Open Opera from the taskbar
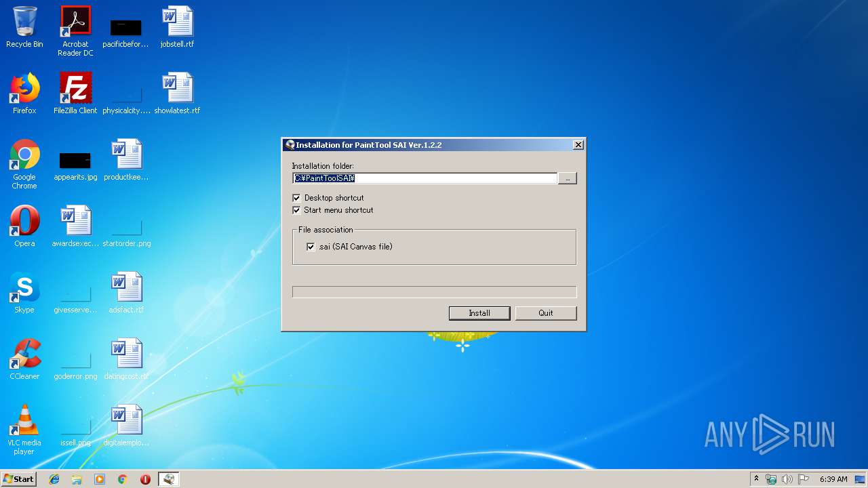The height and width of the screenshot is (488, 868). coord(145,479)
